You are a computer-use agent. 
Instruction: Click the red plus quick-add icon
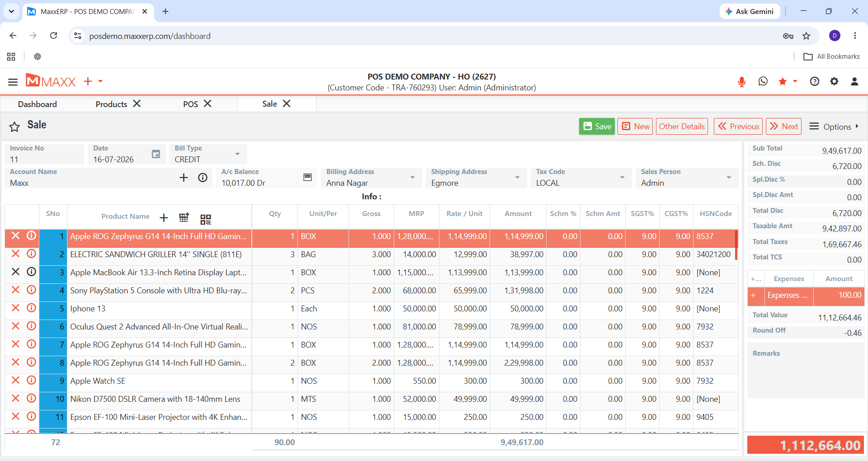tap(88, 81)
